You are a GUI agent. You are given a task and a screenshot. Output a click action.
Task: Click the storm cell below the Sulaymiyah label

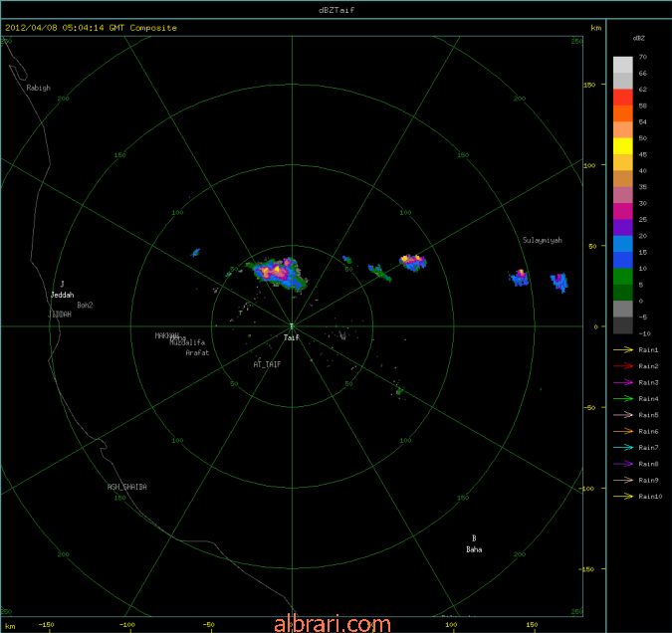[519, 278]
